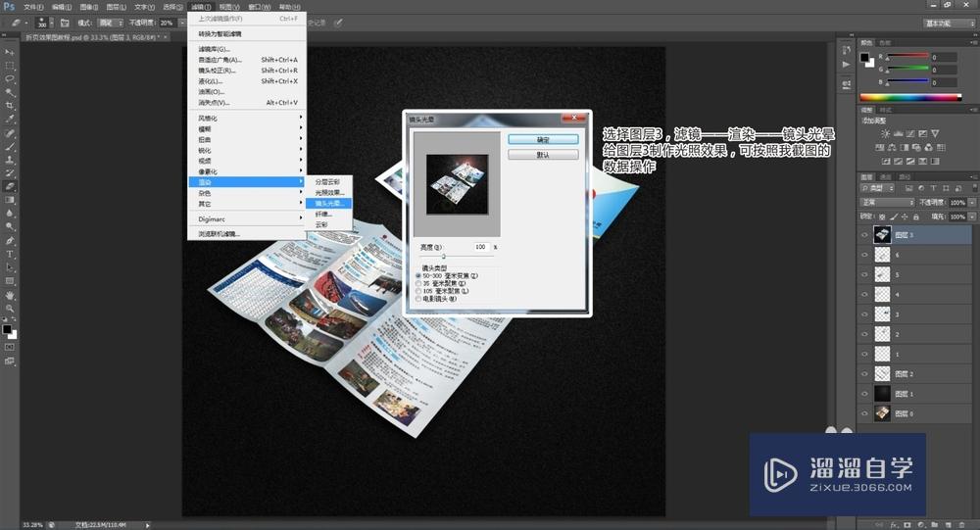980x530 pixels.
Task: Click the Play actions panel icon
Action: [846, 65]
